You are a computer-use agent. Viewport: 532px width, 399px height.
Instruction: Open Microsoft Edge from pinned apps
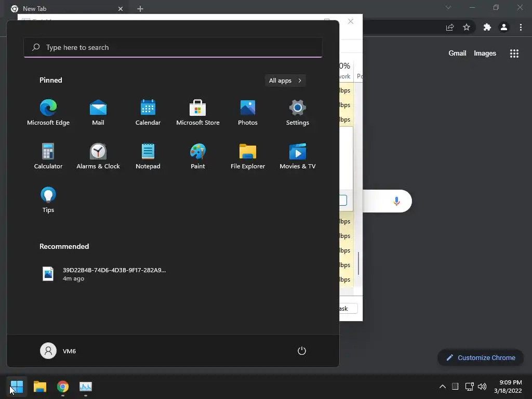pos(48,113)
